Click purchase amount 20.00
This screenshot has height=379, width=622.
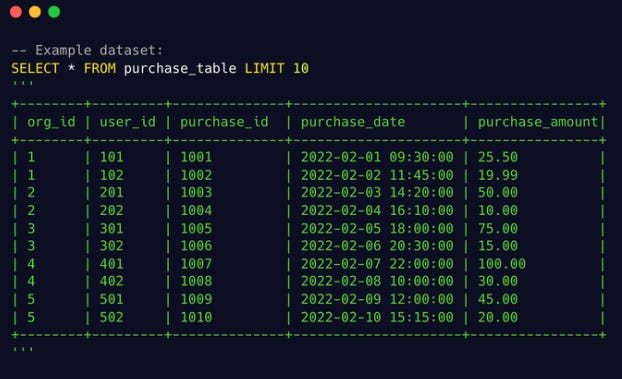(x=497, y=317)
